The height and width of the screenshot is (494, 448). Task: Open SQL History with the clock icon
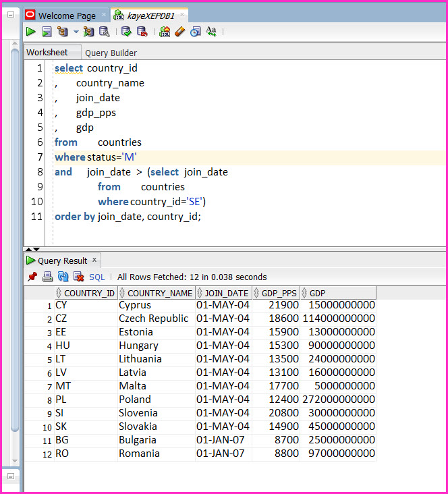(x=196, y=32)
